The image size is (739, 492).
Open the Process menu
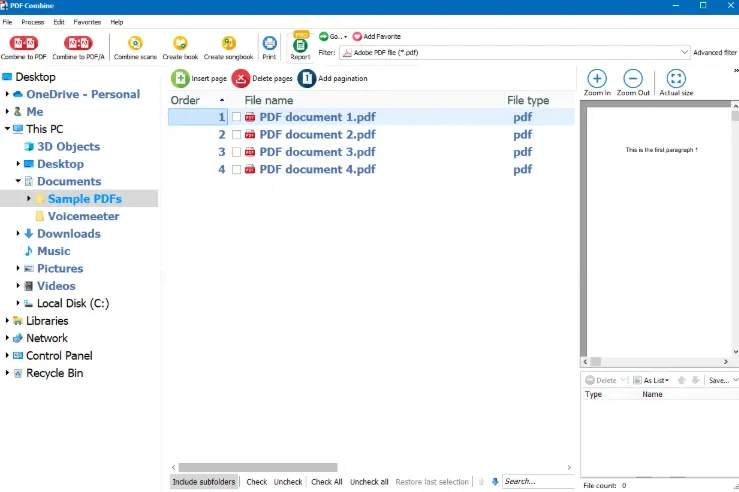[33, 22]
